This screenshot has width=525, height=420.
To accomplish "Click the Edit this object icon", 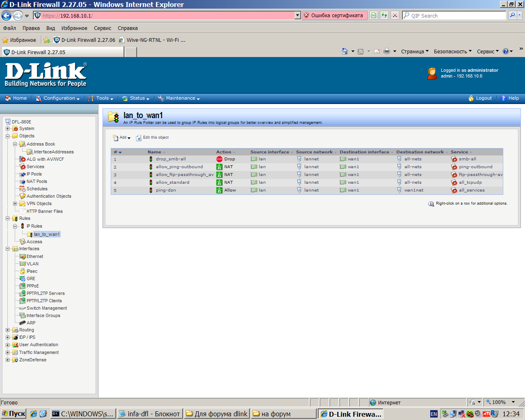I will point(139,138).
